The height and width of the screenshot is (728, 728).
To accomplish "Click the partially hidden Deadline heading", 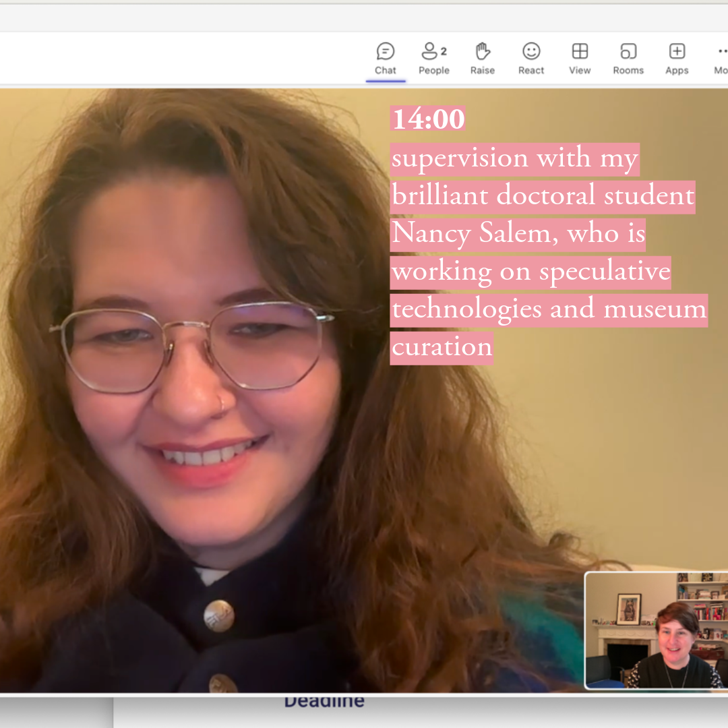I will (324, 701).
